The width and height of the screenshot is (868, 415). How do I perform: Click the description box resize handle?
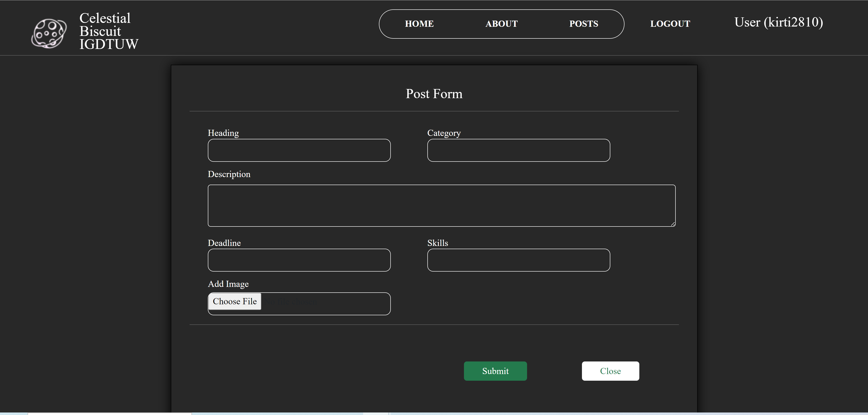tap(673, 224)
